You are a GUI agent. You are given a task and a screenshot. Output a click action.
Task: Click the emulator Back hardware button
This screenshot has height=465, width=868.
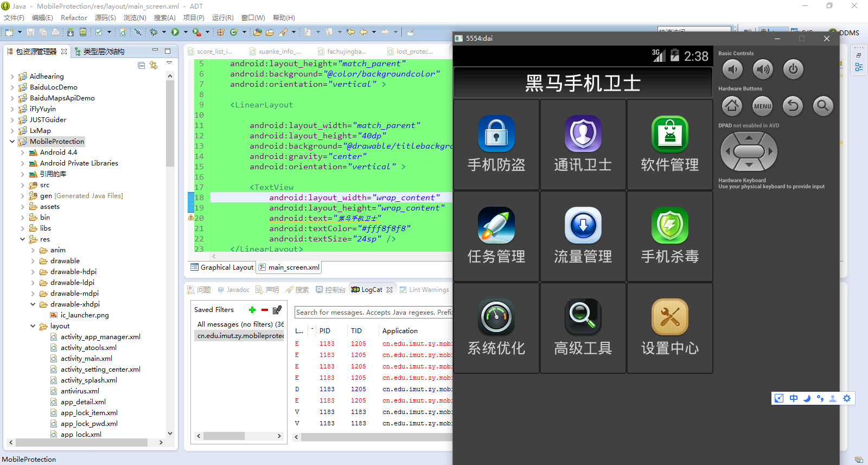[x=793, y=106]
